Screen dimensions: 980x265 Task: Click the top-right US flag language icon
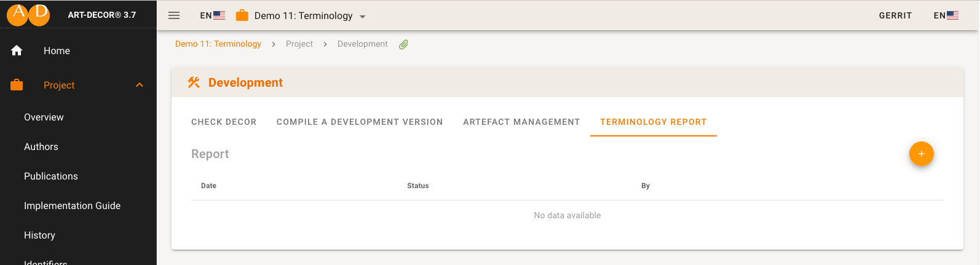(952, 15)
